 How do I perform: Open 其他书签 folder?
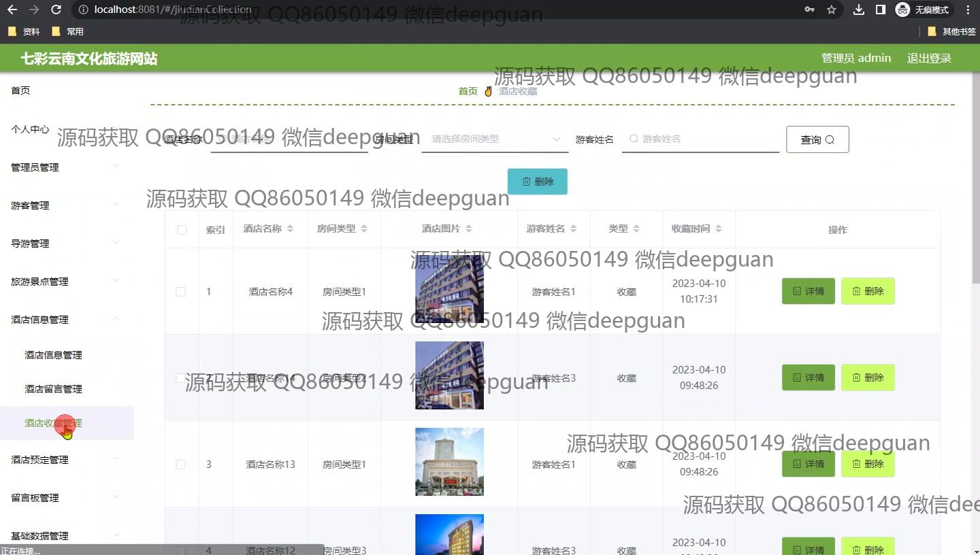[x=951, y=31]
